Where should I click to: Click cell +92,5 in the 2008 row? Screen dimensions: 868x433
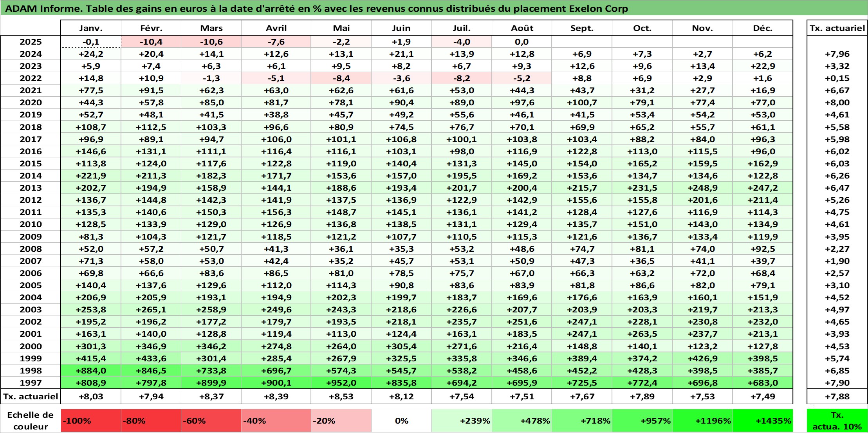click(x=763, y=249)
